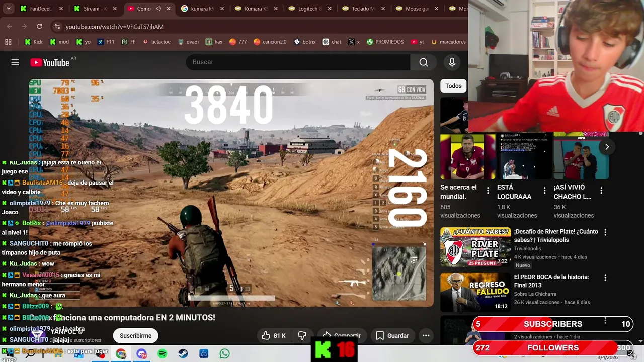The image size is (644, 362).
Task: Open options for 'Se acerca el mundial.' short
Action: click(488, 191)
